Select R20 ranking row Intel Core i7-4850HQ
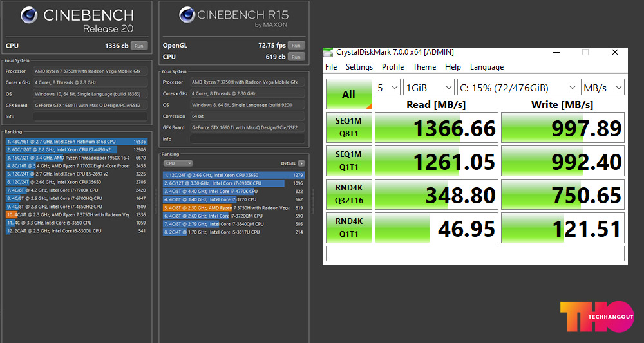Viewport: 644px width, 343px height. point(77,207)
